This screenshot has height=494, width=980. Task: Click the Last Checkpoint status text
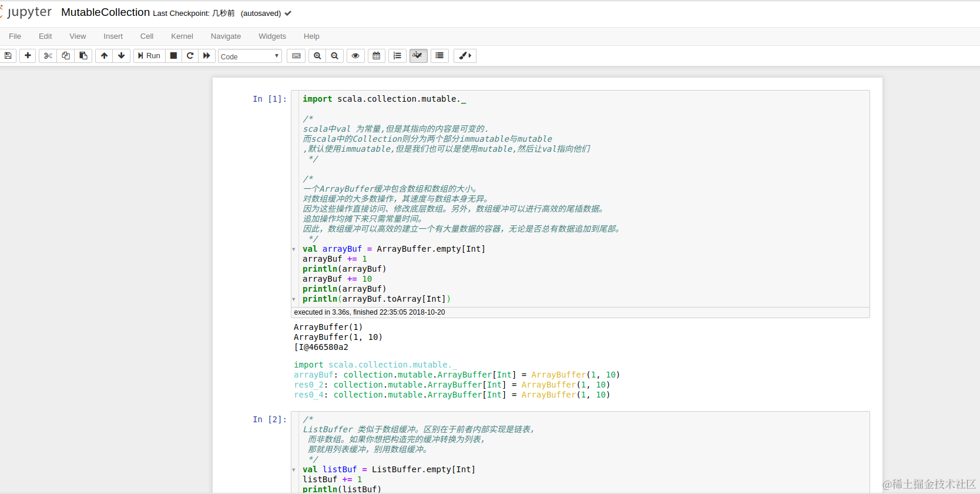click(194, 13)
